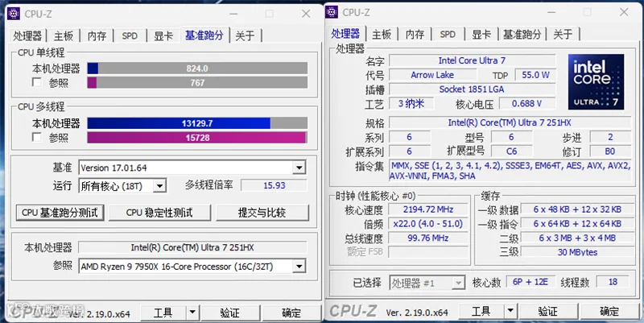Click the Socket 1851 LGA value
This screenshot has height=323, width=644.
pos(472,89)
